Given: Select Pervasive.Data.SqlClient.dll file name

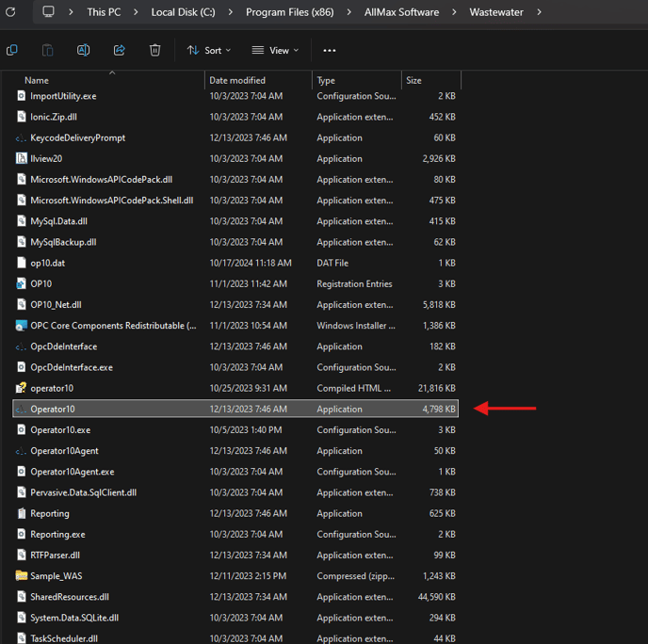Looking at the screenshot, I should coord(84,492).
